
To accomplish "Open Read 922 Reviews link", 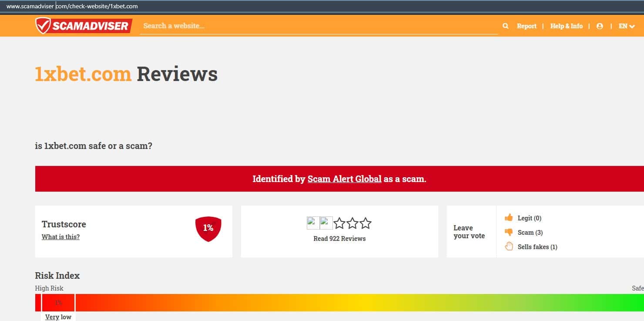I will click(339, 239).
